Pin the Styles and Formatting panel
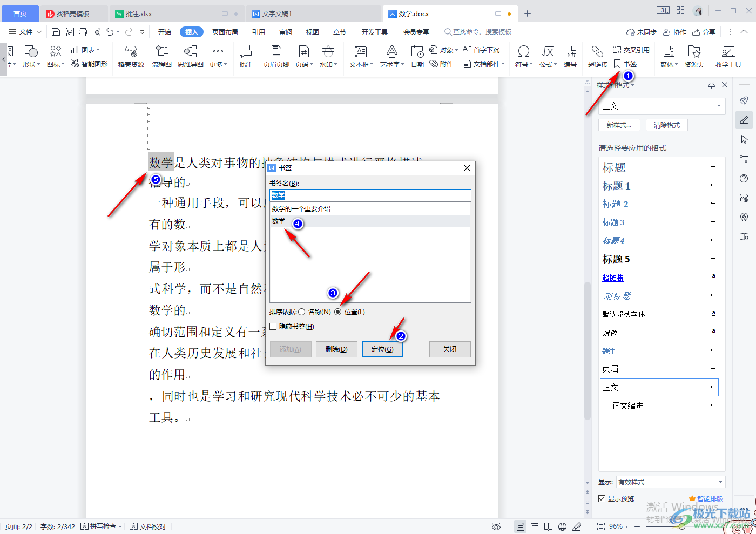 711,85
